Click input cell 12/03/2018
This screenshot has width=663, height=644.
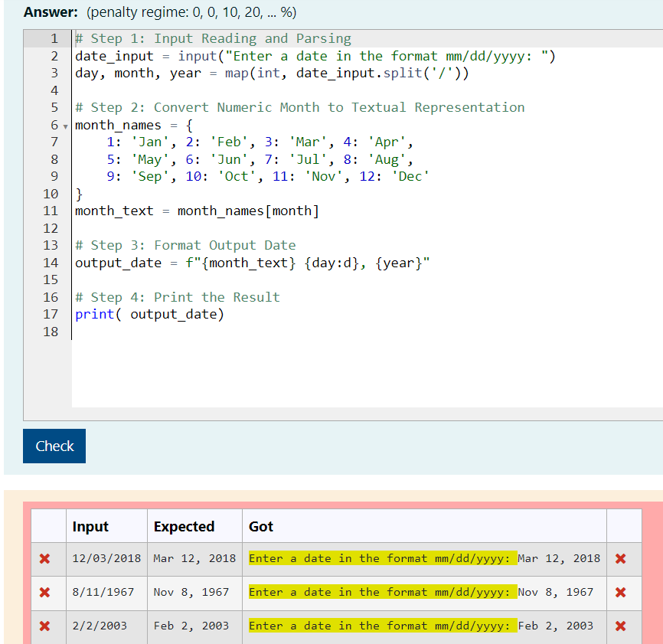(106, 558)
